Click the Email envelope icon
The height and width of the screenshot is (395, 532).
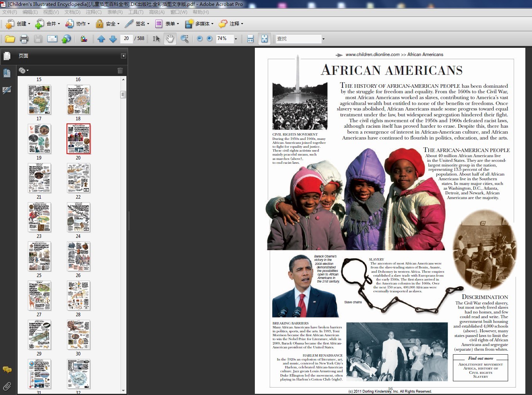52,39
